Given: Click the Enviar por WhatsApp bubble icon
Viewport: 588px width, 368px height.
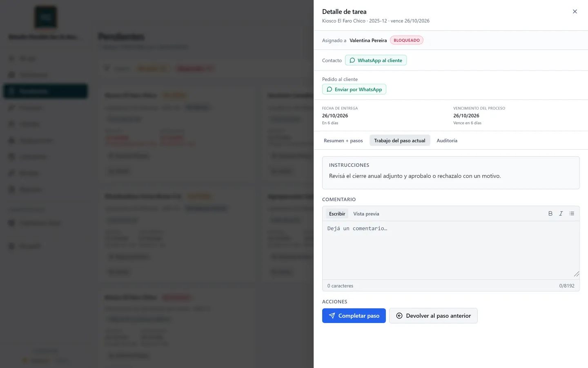Looking at the screenshot, I should [x=329, y=89].
